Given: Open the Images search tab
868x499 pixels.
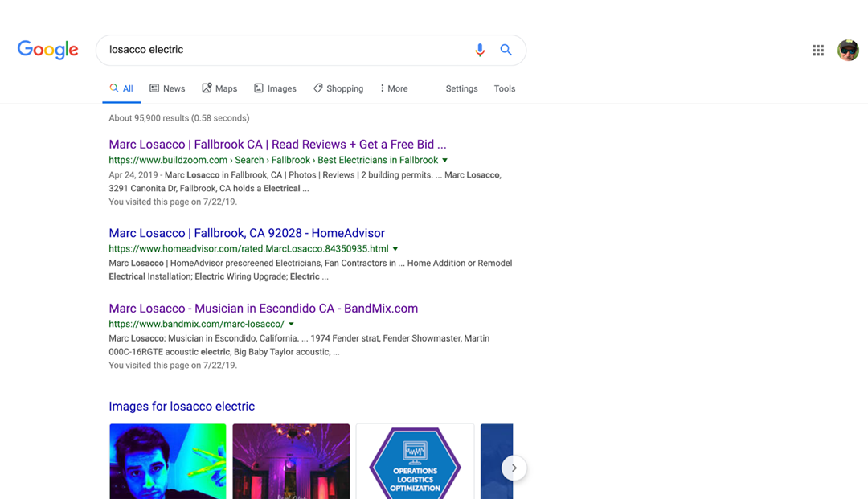Looking at the screenshot, I should click(275, 88).
